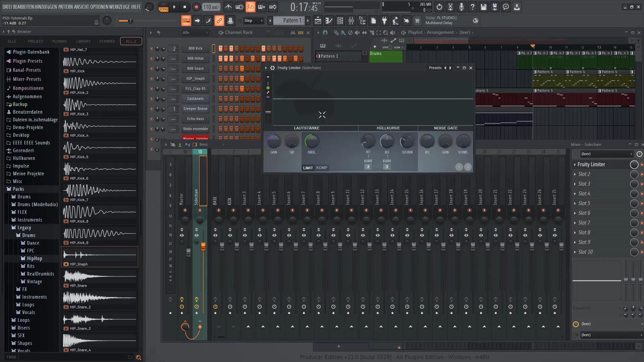This screenshot has height=362, width=644.
Task: Switch to browser STARRED tab
Action: pos(107,41)
